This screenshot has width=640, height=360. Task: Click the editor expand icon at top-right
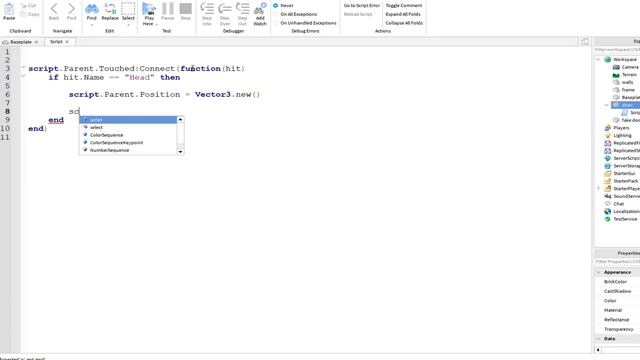pos(585,42)
